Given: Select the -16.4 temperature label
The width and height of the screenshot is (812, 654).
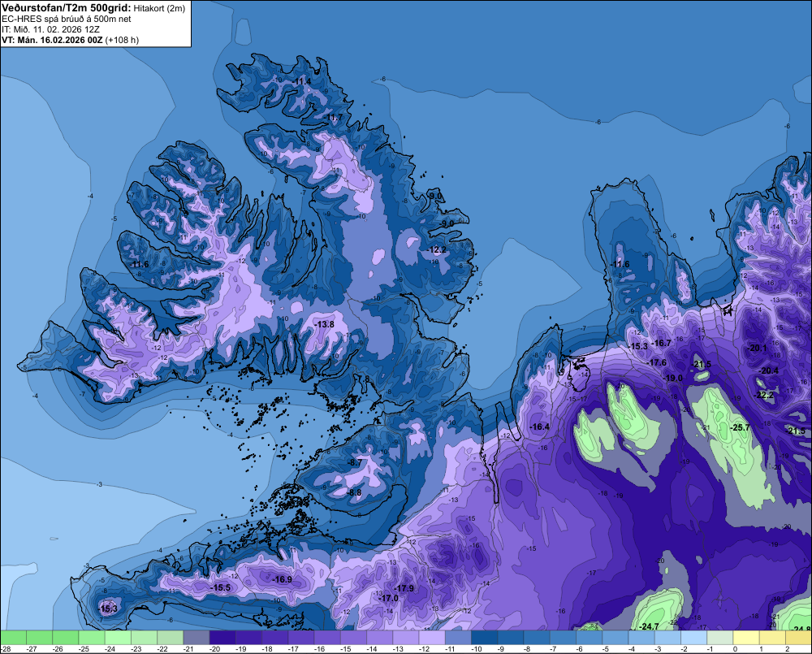Looking at the screenshot, I should [x=540, y=427].
